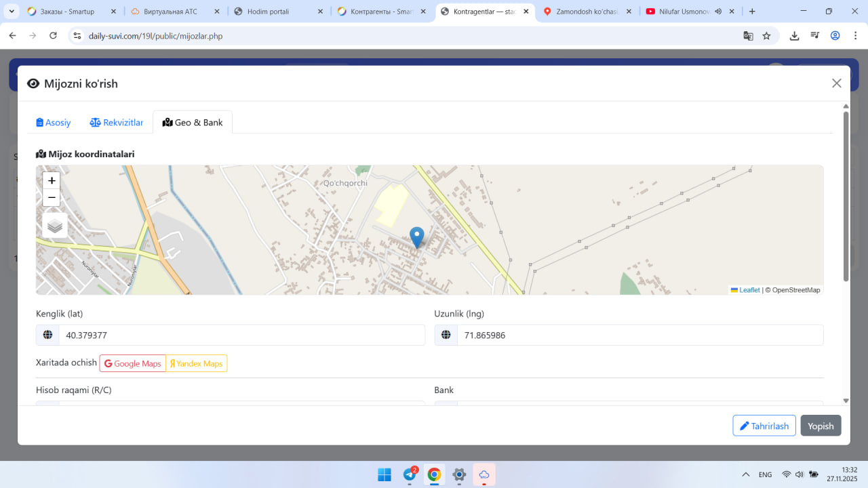
Task: Show hidden system tray icons
Action: (746, 474)
